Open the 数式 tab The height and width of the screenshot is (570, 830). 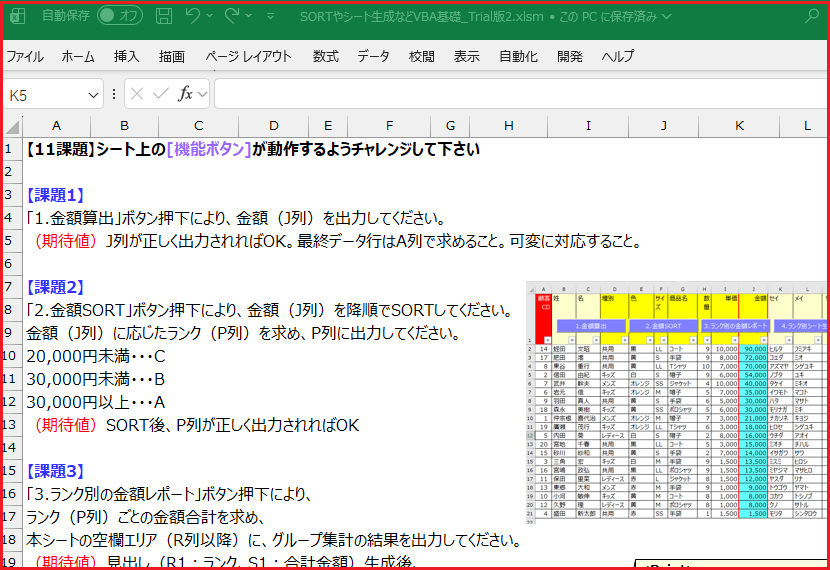(x=326, y=56)
